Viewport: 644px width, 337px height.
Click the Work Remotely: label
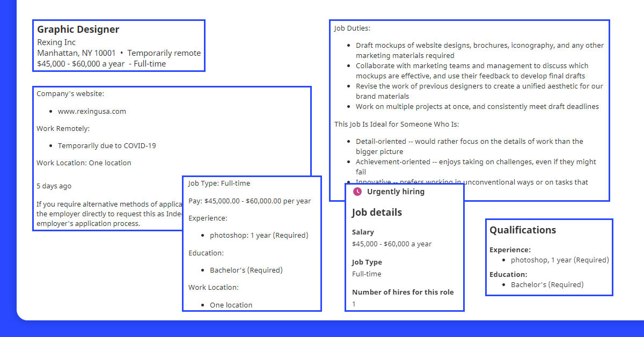63,129
